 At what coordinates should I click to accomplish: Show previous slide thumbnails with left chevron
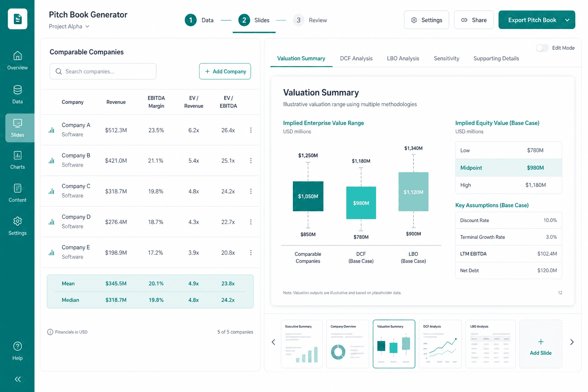273,342
